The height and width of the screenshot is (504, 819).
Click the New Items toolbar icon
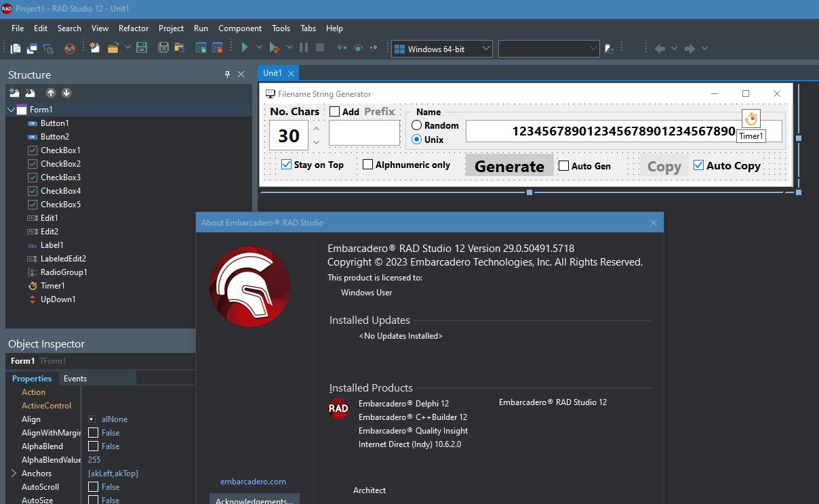pos(96,48)
